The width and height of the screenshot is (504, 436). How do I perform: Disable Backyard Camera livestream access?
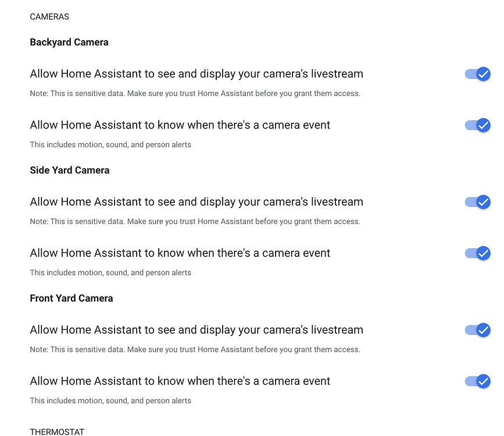click(x=477, y=74)
